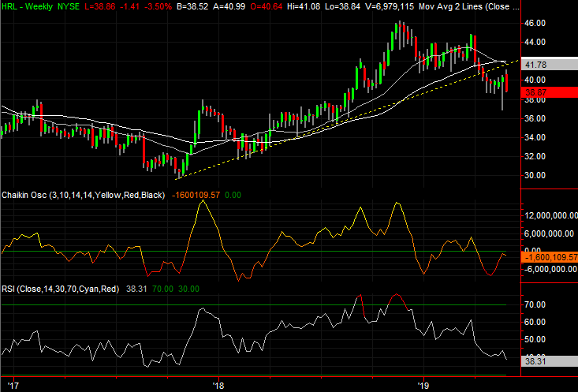This screenshot has height=392, width=578.
Task: Click the 70.00 RSI axis label
Action: (x=535, y=304)
